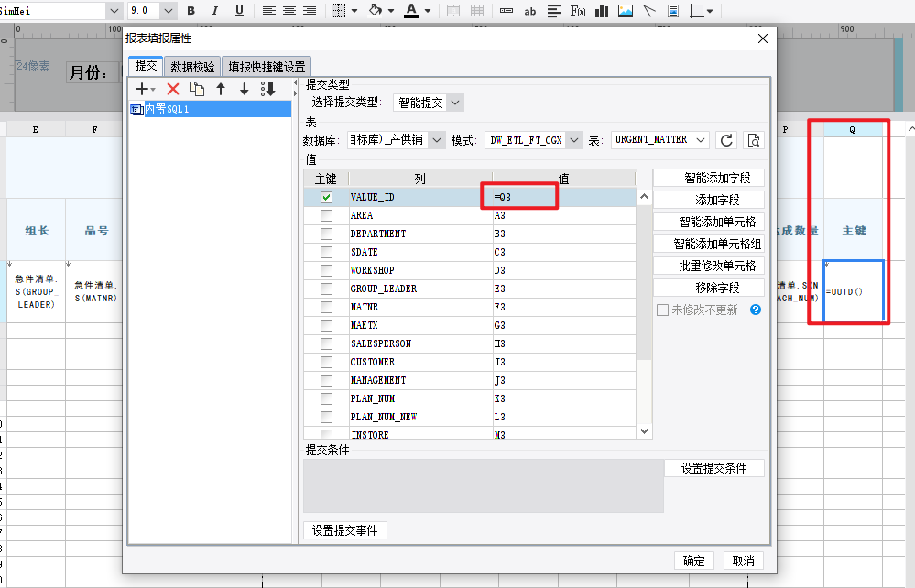Viewport: 915px width, 588px height.
Task: Open the 填报快捷键设置 tab
Action: click(267, 67)
